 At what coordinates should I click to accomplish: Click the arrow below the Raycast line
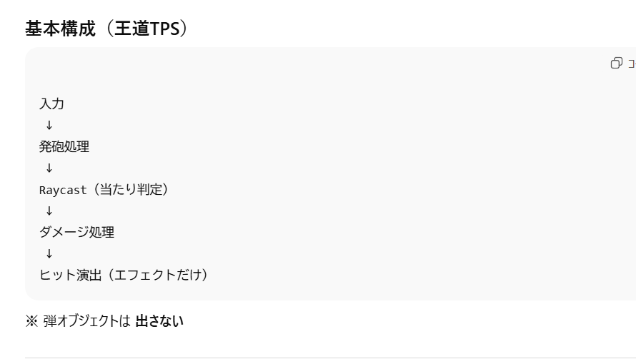[49, 211]
